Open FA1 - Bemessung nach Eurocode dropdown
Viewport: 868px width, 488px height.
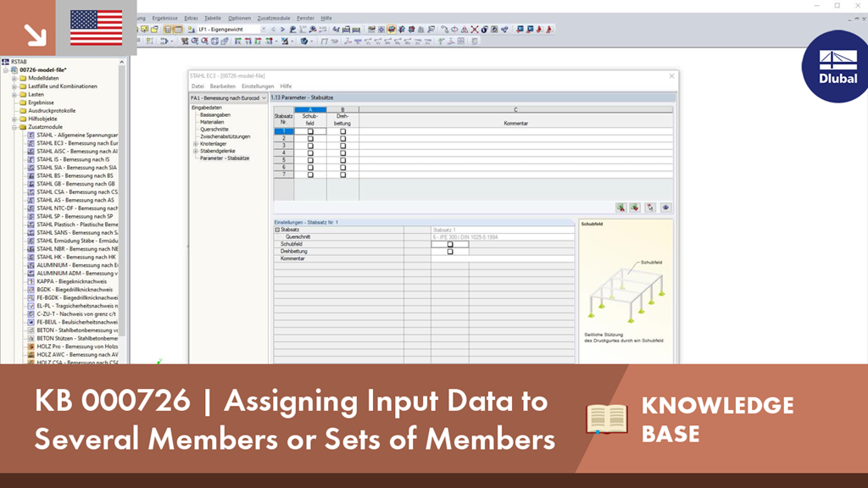[x=264, y=98]
